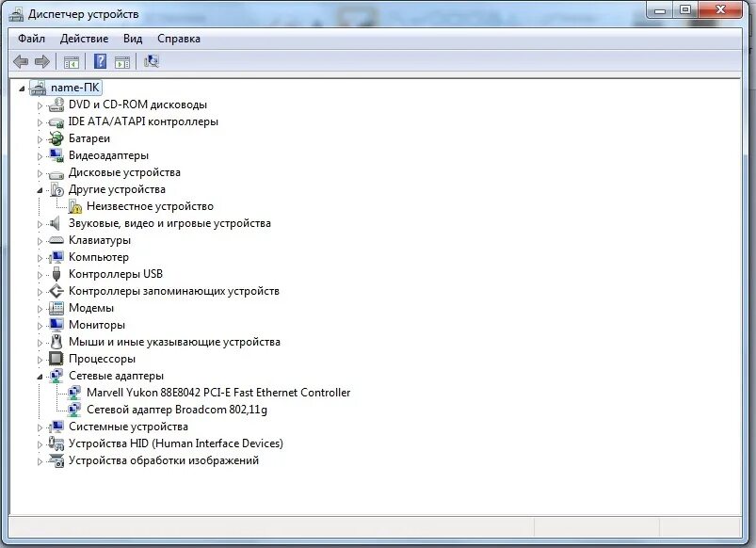
Task: Click the speaker icon for Звуковые устройства
Action: [x=56, y=223]
